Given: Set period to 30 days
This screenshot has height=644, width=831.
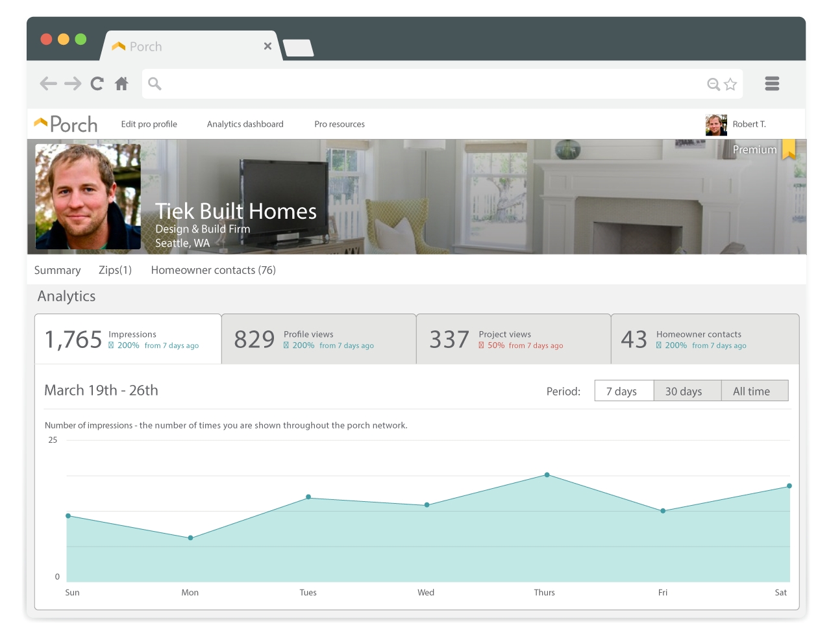Looking at the screenshot, I should 687,391.
